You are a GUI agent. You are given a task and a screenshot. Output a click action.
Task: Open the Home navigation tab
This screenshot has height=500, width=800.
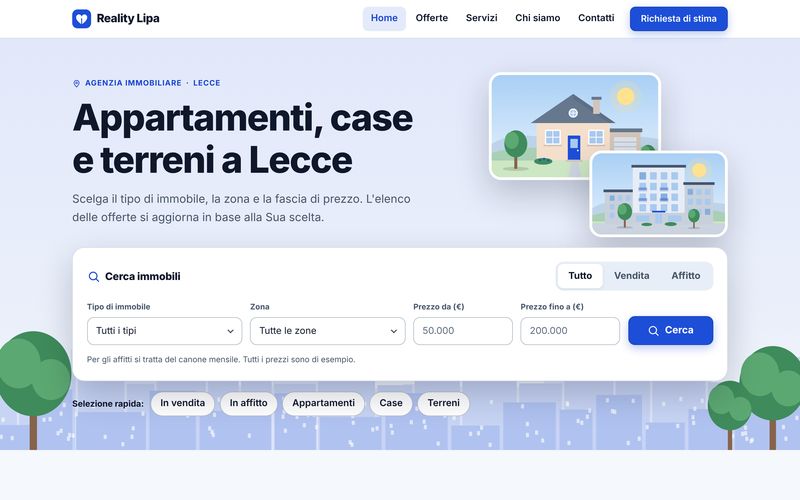(384, 18)
